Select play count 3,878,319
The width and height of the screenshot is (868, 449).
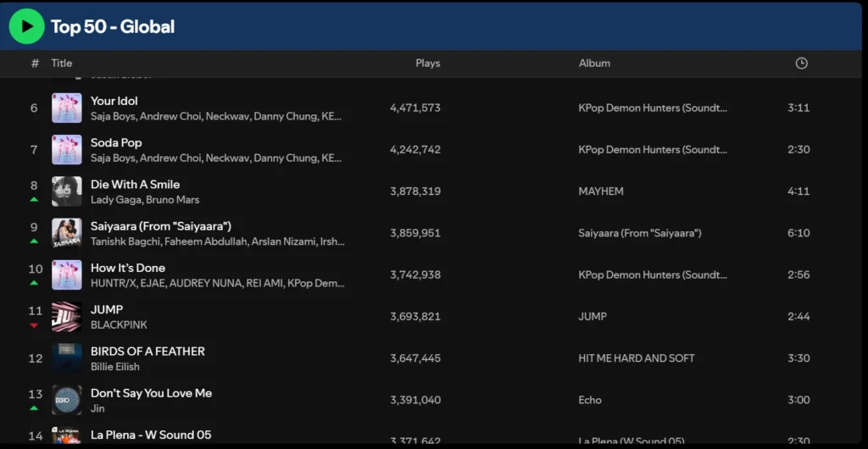tap(415, 191)
